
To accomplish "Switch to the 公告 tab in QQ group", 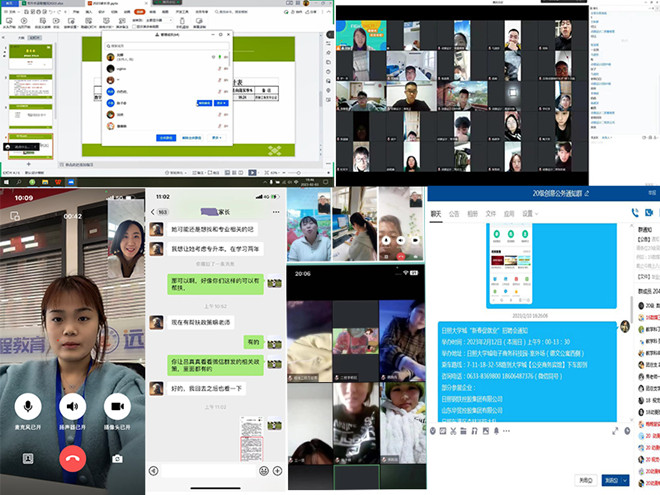I will [454, 213].
